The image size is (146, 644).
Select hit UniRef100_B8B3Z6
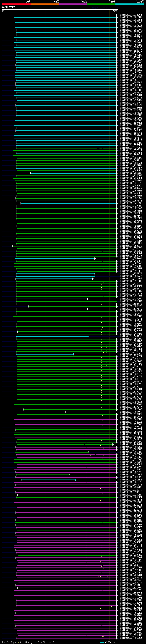131,306
